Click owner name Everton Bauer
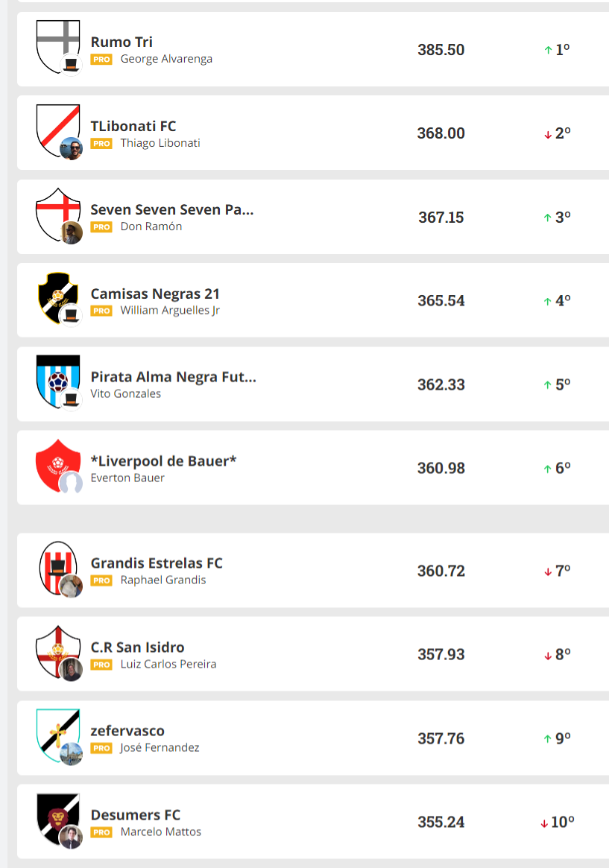This screenshot has width=609, height=868. pos(127,478)
